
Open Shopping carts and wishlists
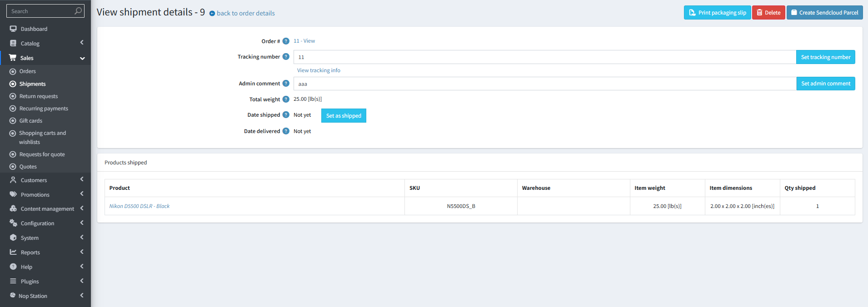click(45, 138)
